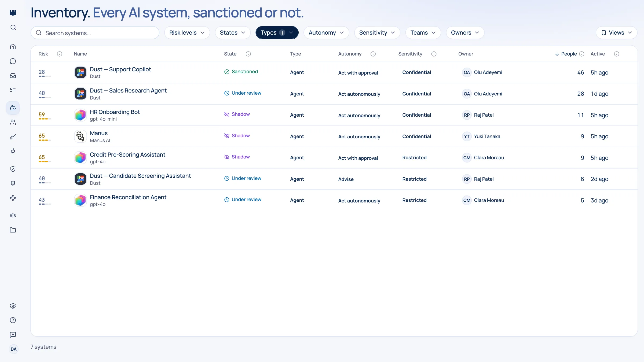Click the Finance Reconciliation Agent logo thumbnail
Viewport: 644px width, 362px height.
pos(80,200)
